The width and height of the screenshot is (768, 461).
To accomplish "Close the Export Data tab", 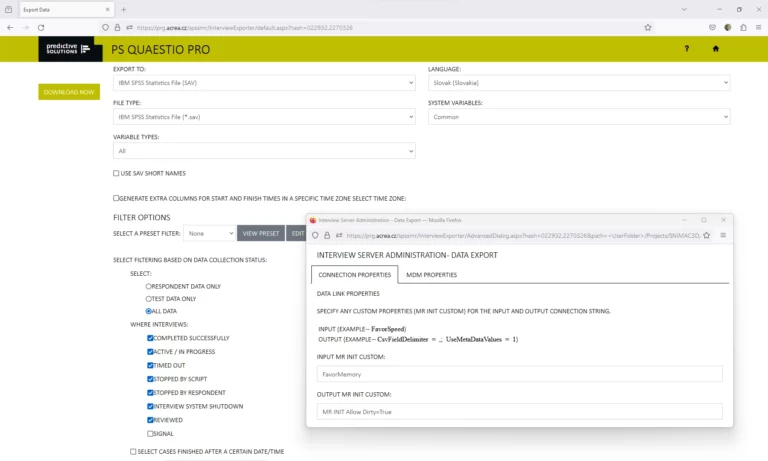I will pos(107,9).
